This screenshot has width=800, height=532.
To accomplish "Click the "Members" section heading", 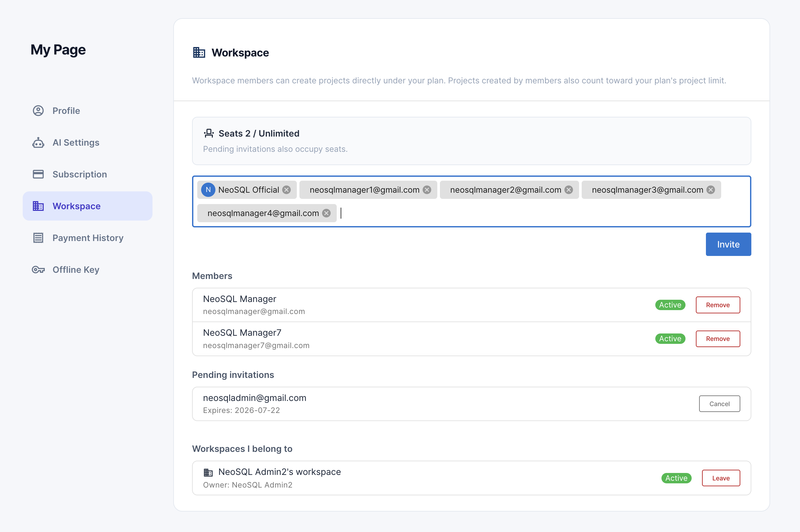I will [212, 276].
